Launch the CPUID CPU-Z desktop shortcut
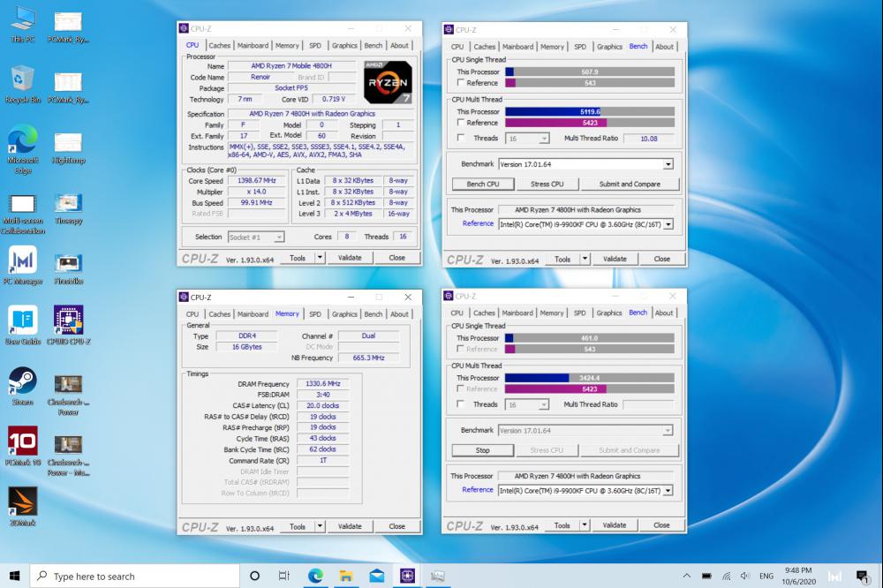Screen dimensions: 883x588 pos(68,325)
